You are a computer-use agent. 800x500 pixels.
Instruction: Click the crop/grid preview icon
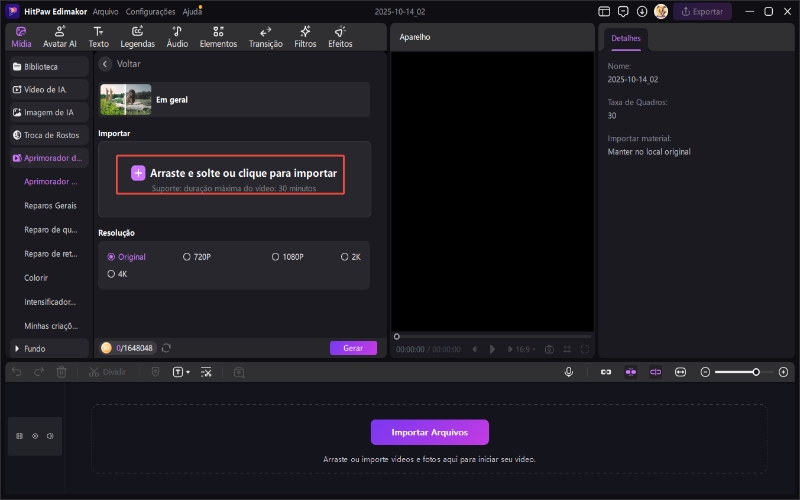point(567,349)
